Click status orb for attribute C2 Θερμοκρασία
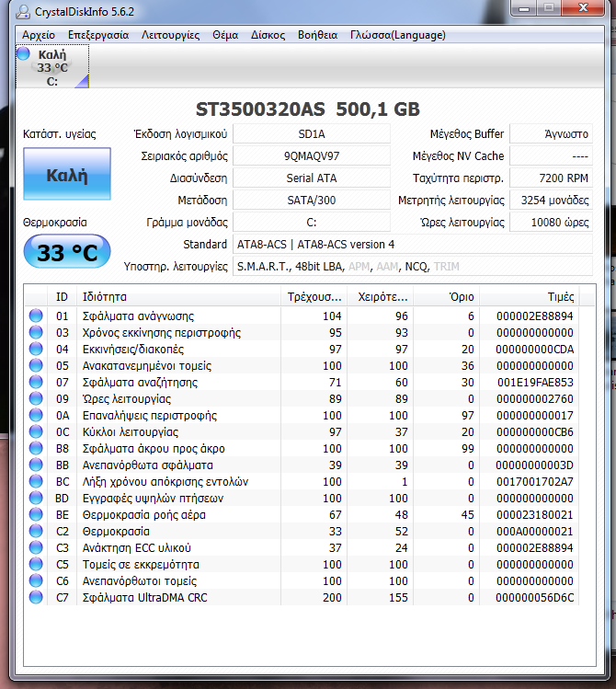Viewport: 616px width, 689px height. 36,531
